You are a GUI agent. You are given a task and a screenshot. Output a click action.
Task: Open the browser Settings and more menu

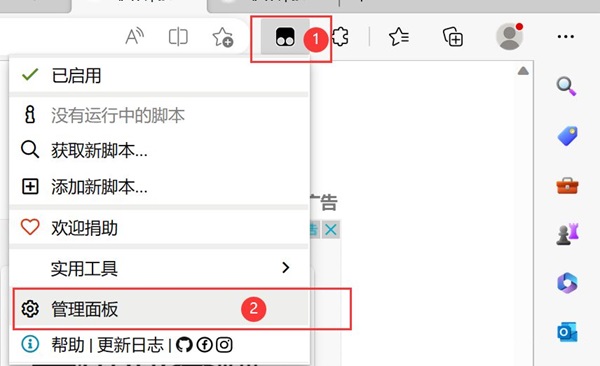tap(566, 37)
